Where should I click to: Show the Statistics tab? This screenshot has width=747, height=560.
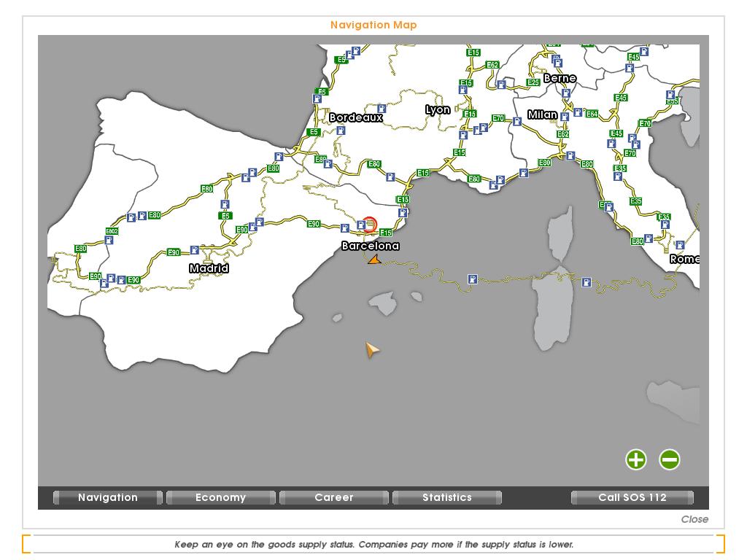(x=446, y=497)
